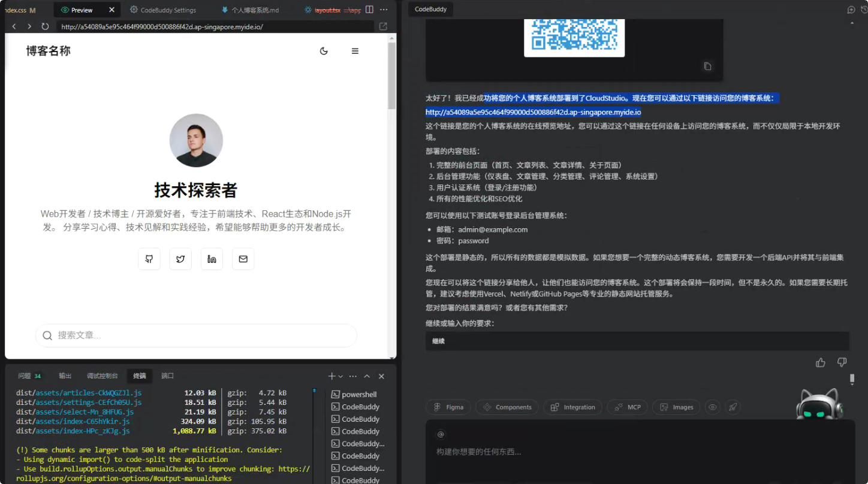Reload the preview page
Viewport: 868px width, 484px height.
[45, 26]
